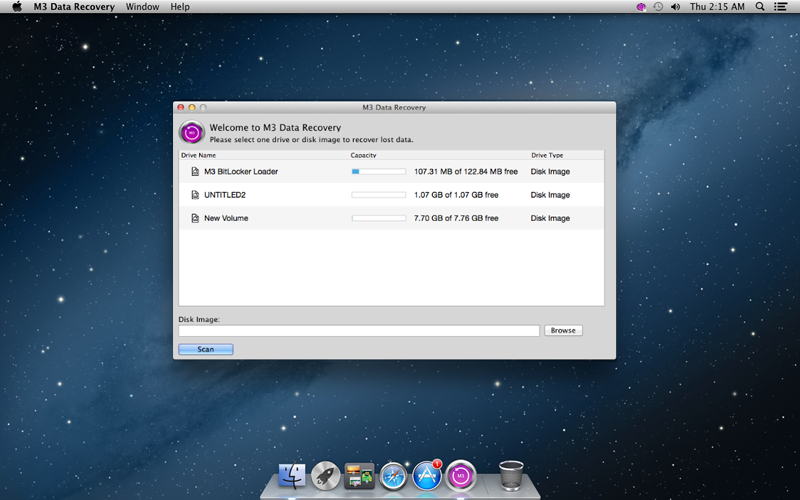
Task: Open Finder from the Dock
Action: pos(292,476)
